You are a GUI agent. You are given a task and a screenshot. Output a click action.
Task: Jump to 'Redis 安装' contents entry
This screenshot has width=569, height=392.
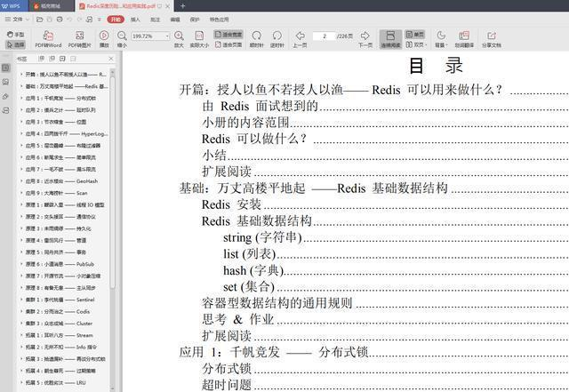pos(231,204)
